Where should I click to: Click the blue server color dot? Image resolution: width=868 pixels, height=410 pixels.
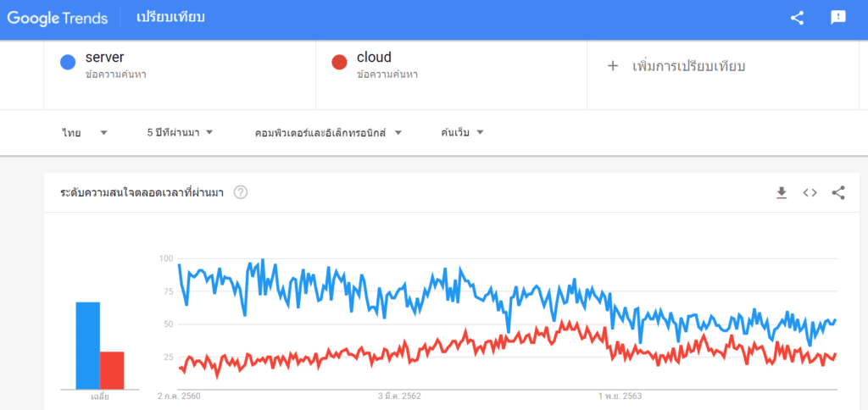tap(68, 63)
